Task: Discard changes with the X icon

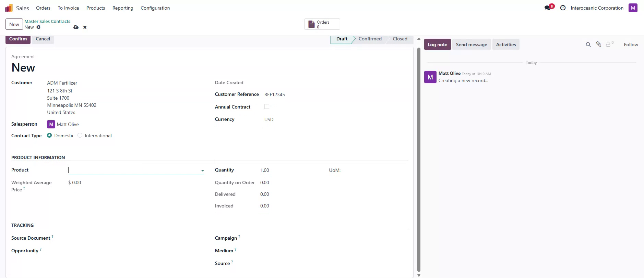Action: (85, 27)
